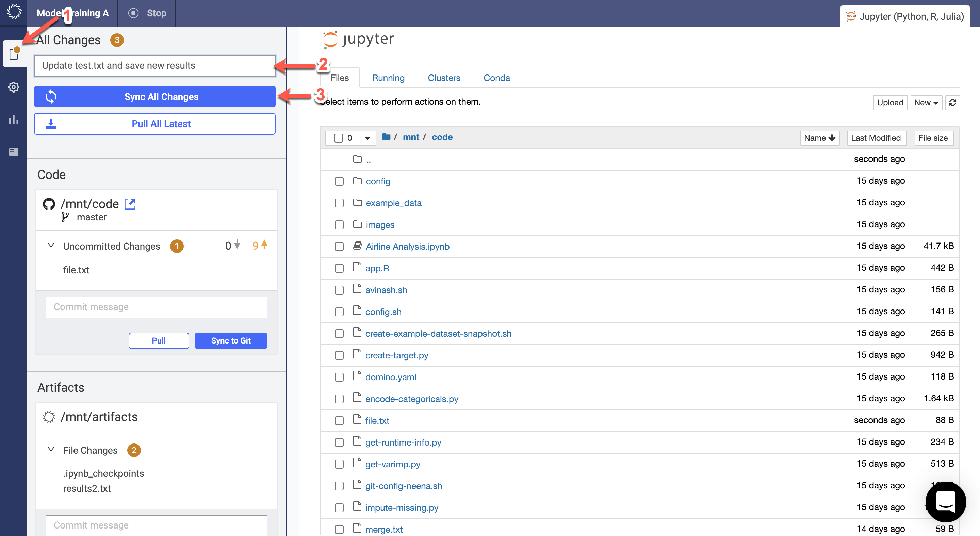This screenshot has height=536, width=980.
Task: Sort files by Last Modified
Action: [x=877, y=138]
